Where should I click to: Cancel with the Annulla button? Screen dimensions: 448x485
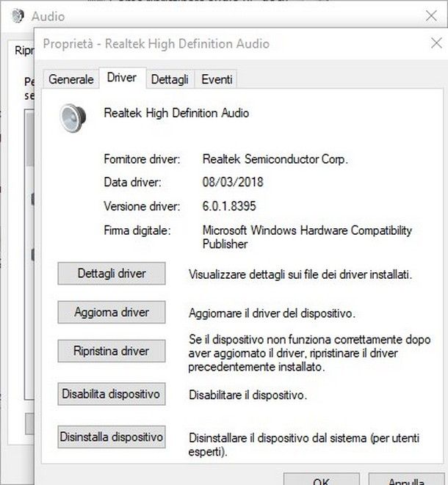click(407, 479)
